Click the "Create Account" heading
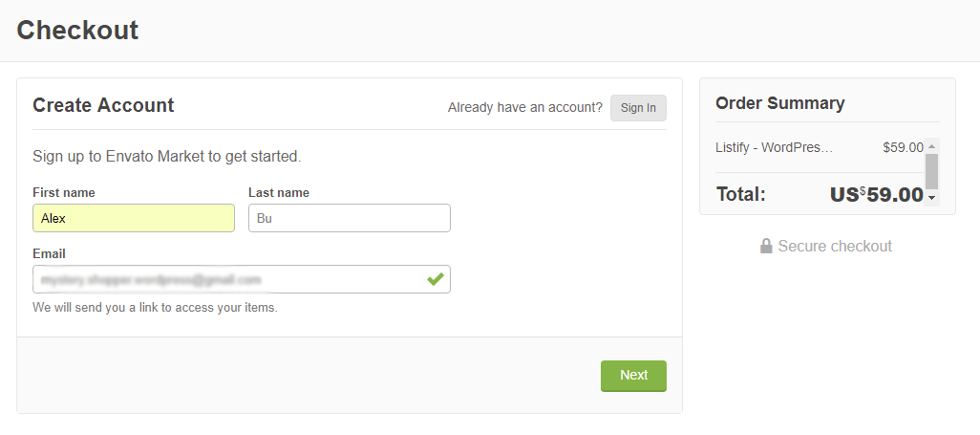The width and height of the screenshot is (980, 435). 103,105
